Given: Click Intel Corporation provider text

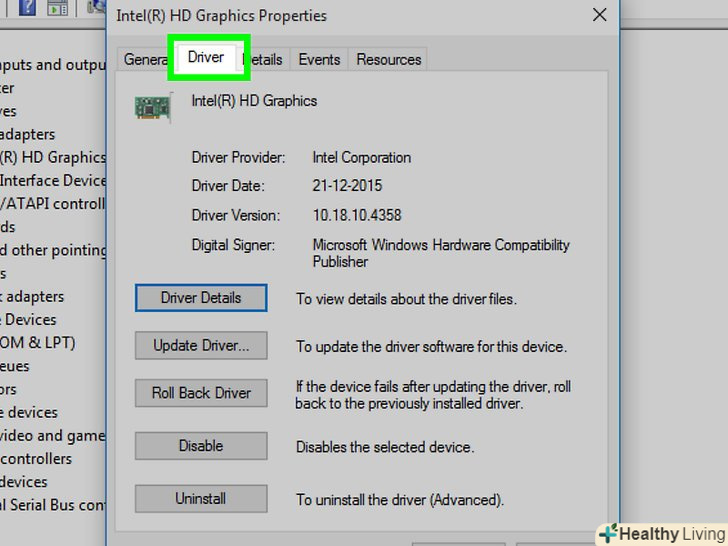Looking at the screenshot, I should [362, 157].
